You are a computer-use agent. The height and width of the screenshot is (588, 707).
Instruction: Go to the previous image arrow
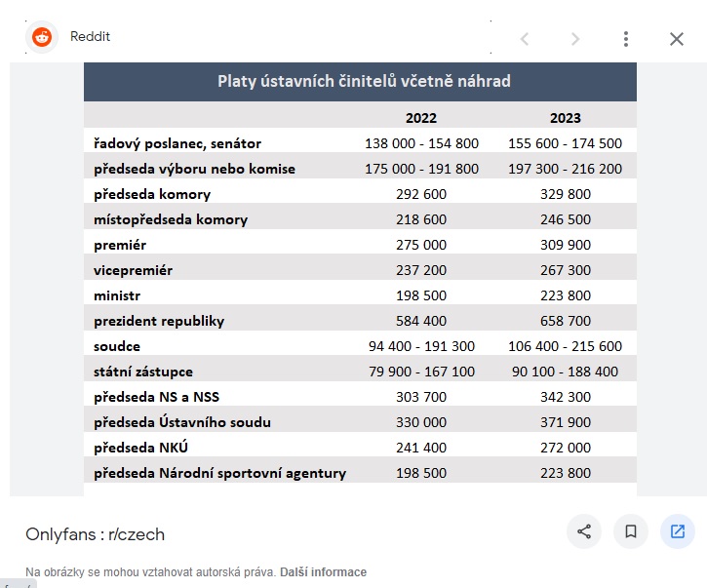(525, 39)
